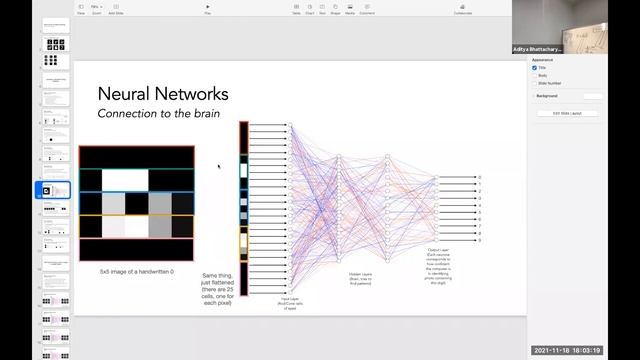Expand the Background section disclosure triangle
Viewport: 640px width, 360px height.
pos(533,96)
